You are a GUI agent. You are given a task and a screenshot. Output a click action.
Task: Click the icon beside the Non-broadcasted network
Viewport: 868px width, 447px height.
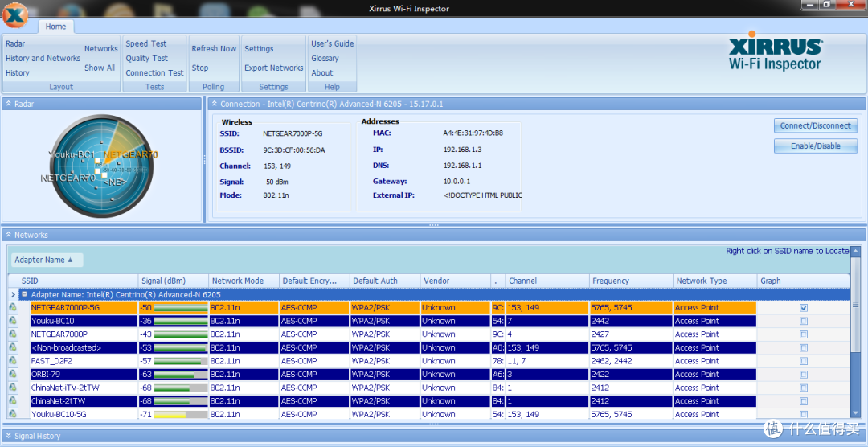(x=13, y=347)
